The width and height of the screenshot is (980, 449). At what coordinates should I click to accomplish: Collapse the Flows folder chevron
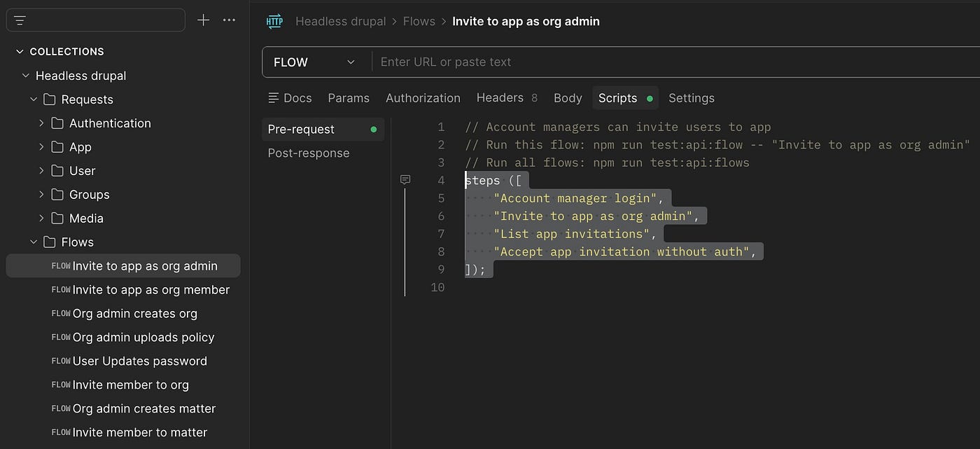(34, 242)
